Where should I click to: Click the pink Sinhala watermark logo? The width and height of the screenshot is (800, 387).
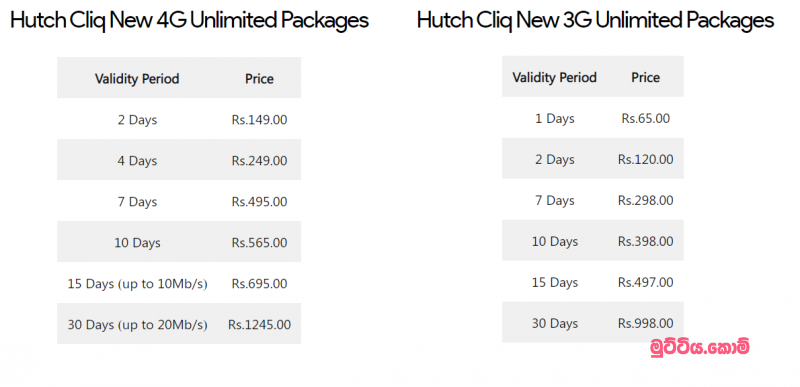700,347
